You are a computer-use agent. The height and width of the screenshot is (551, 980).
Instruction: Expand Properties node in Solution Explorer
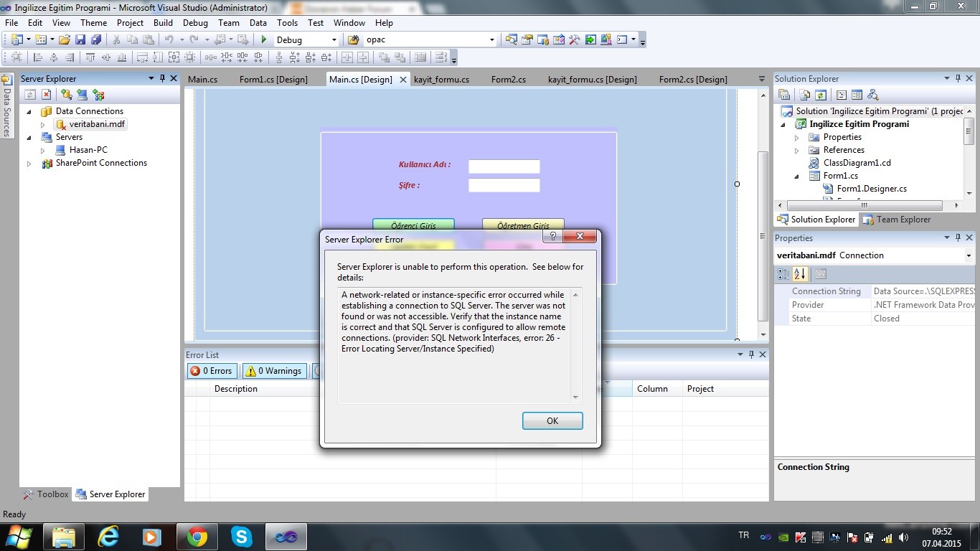click(796, 137)
